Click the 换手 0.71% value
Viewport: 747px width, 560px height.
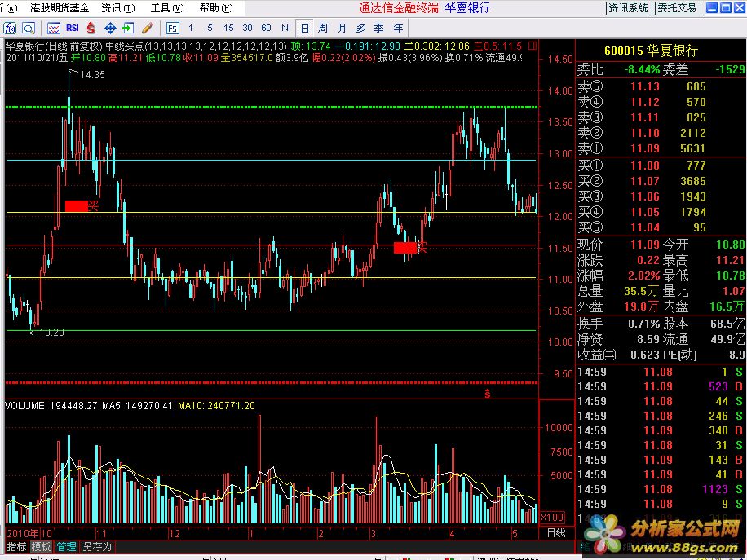coord(643,324)
